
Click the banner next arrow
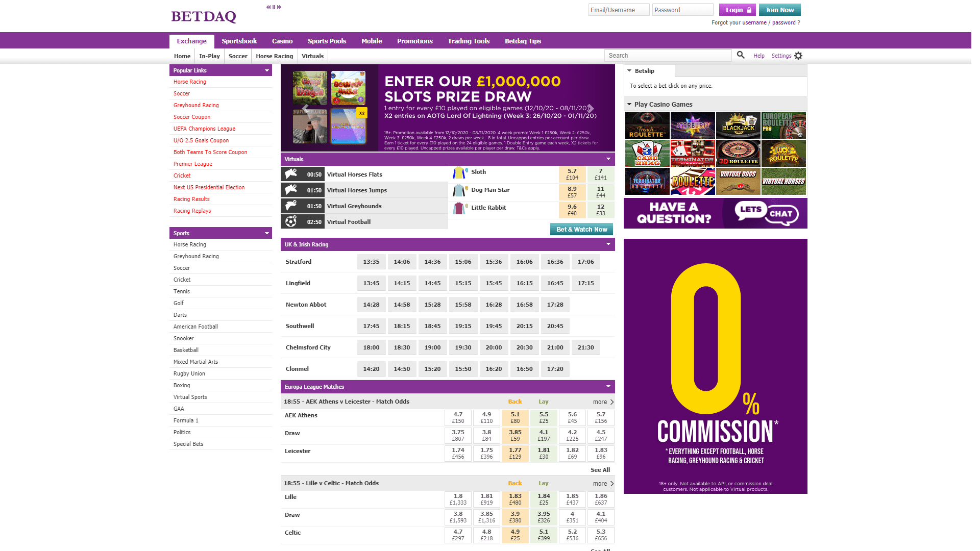[591, 108]
